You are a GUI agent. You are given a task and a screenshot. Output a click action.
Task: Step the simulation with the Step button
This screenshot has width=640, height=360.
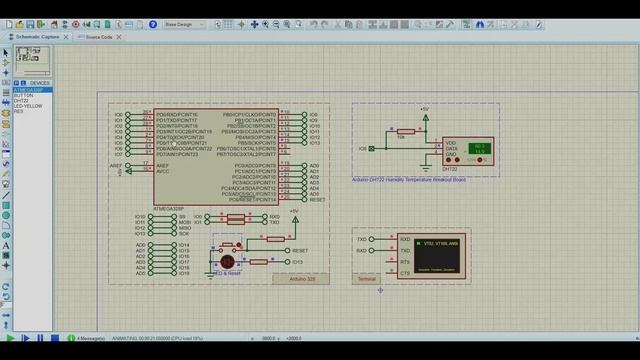(x=25, y=338)
